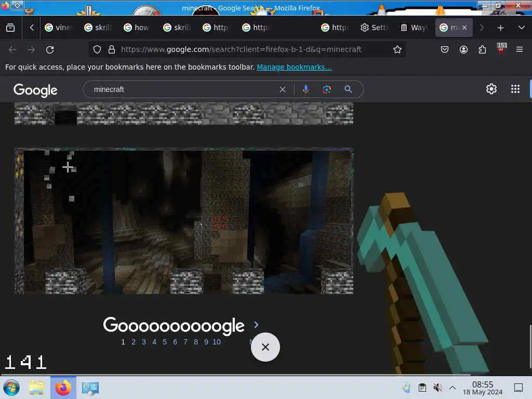Clear the search box with the X

282,89
